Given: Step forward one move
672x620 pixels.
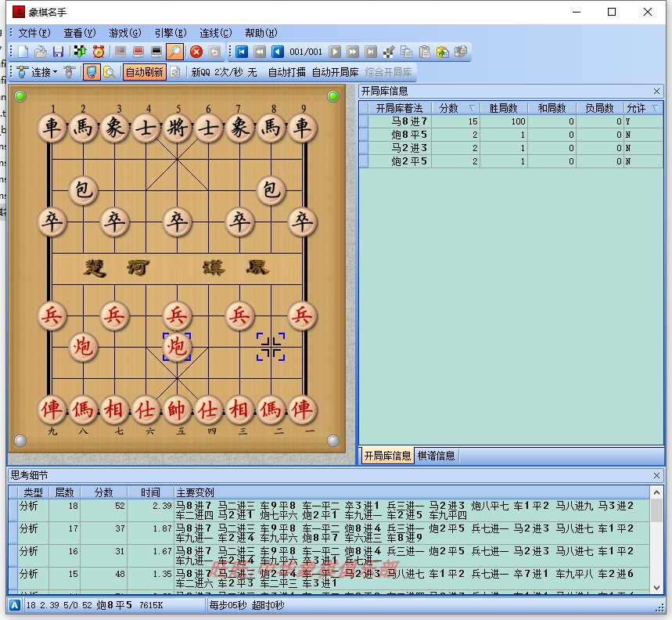Looking at the screenshot, I should (335, 52).
